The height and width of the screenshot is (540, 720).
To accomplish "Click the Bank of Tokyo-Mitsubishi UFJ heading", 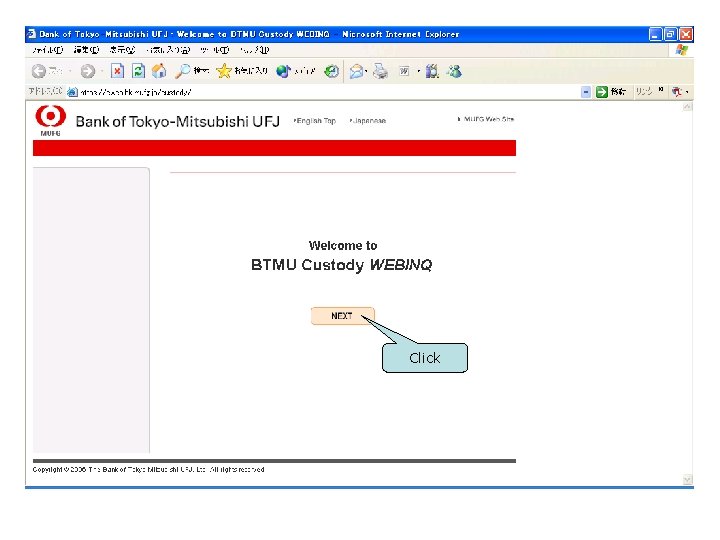I will [178, 121].
